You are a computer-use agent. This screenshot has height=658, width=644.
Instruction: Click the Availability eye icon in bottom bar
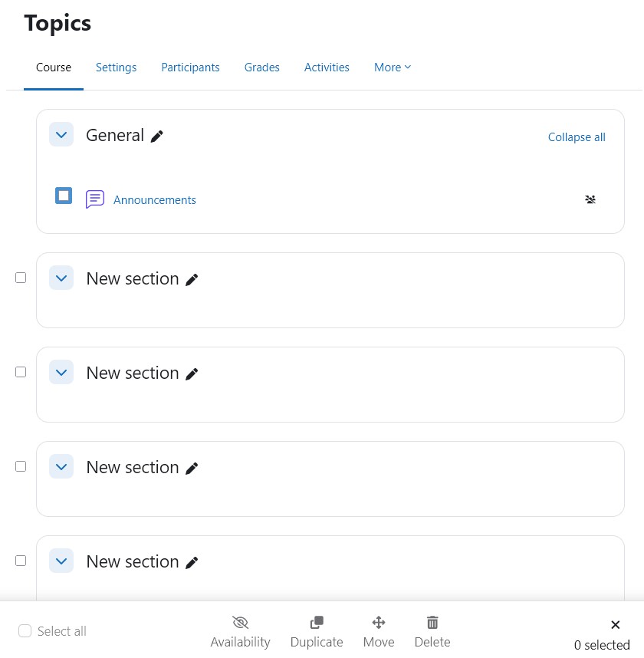click(x=240, y=623)
